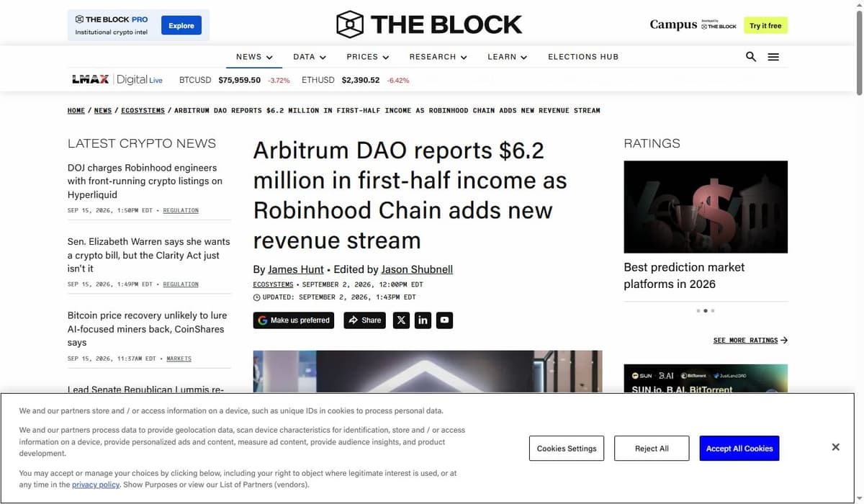The image size is (864, 504).
Task: Open Lead Senate Republican Lummis article
Action: [145, 390]
